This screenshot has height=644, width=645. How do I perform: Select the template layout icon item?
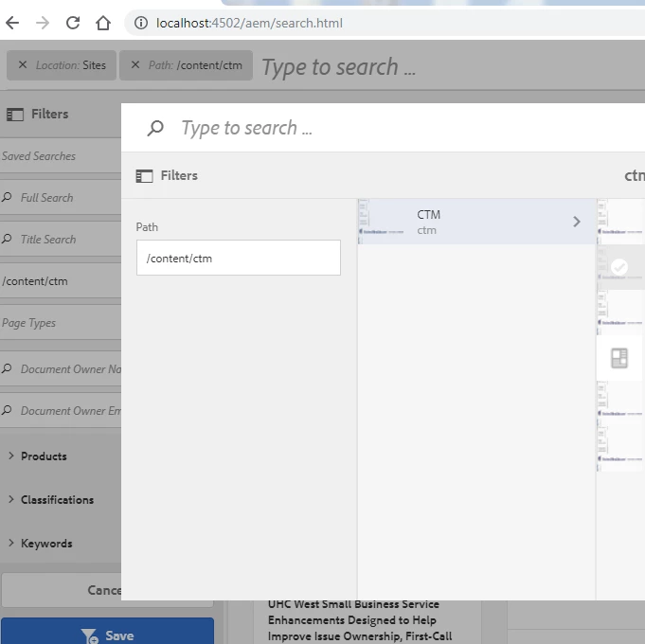click(619, 358)
